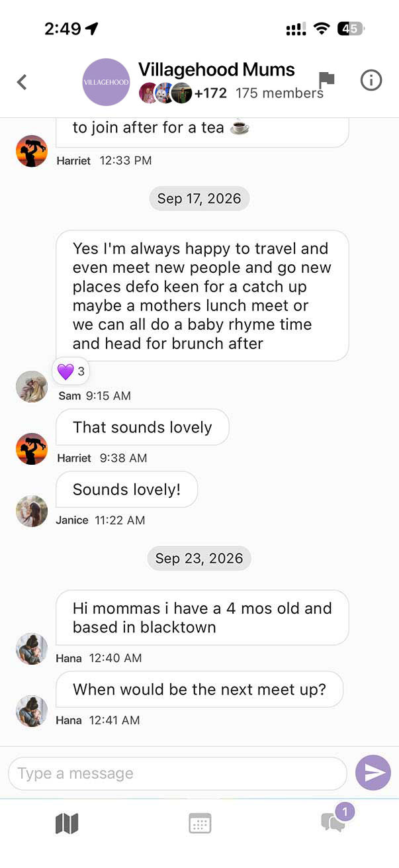Image resolution: width=399 pixels, height=868 pixels.
Task: Tap the Villagehood purple group logo
Action: (x=106, y=82)
